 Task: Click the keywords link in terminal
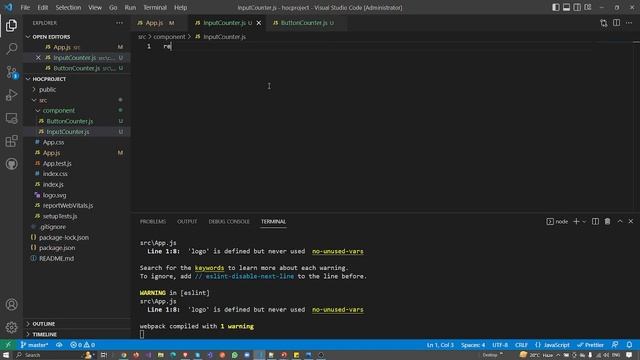point(209,268)
